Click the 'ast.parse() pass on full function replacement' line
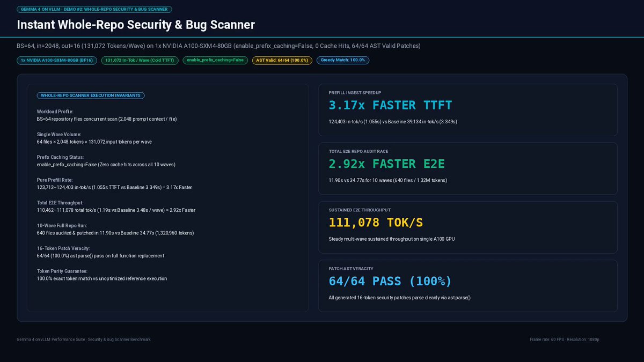 click(x=100, y=256)
